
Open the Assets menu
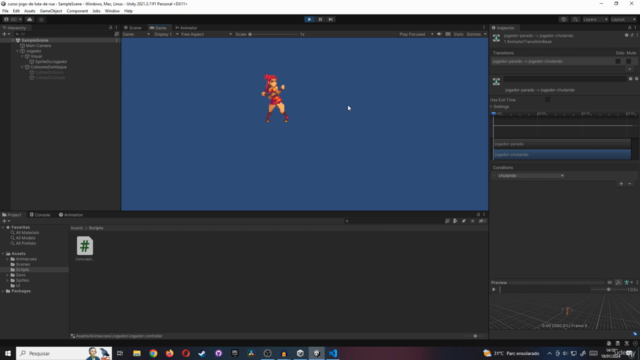[29, 11]
